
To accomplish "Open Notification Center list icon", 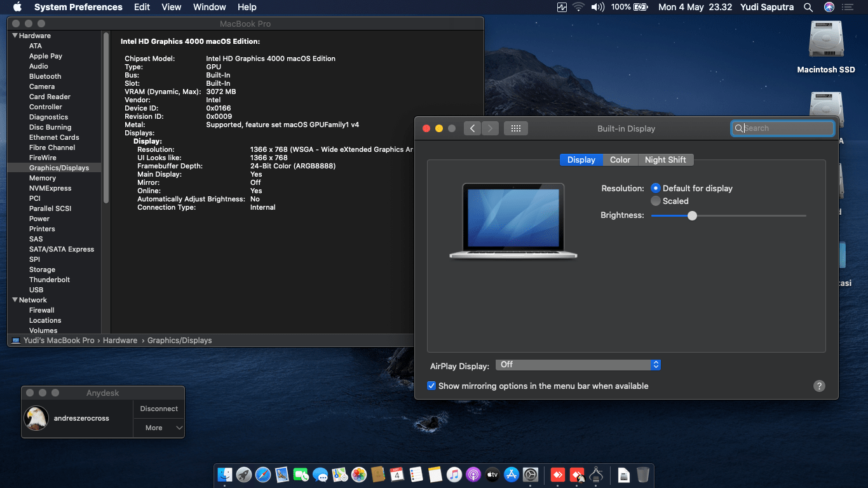I will point(848,7).
